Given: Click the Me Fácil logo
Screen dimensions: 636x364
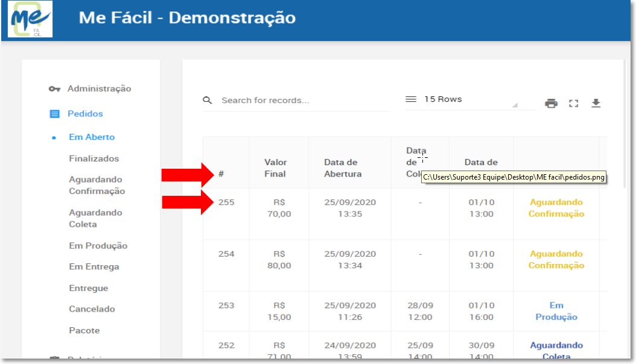Looking at the screenshot, I should [30, 19].
